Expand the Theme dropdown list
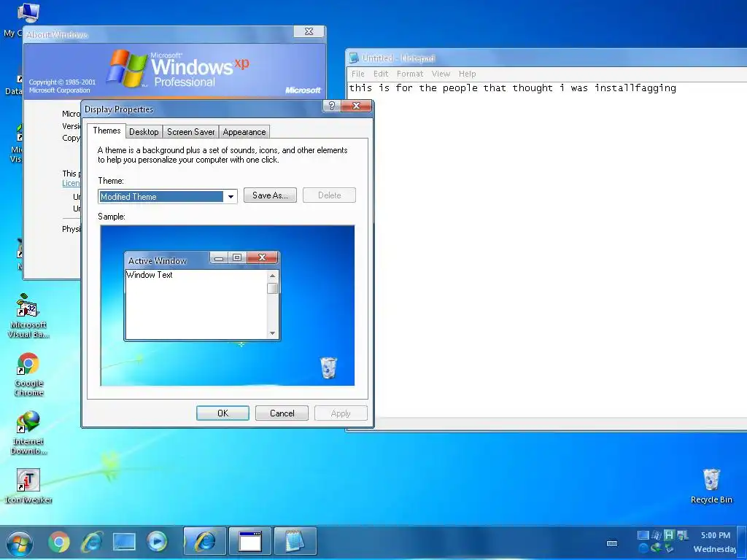 (231, 197)
